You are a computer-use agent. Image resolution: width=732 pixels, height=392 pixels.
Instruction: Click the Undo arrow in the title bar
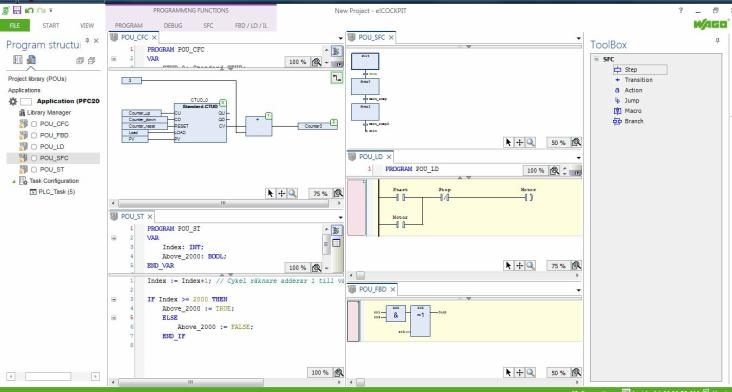29,10
